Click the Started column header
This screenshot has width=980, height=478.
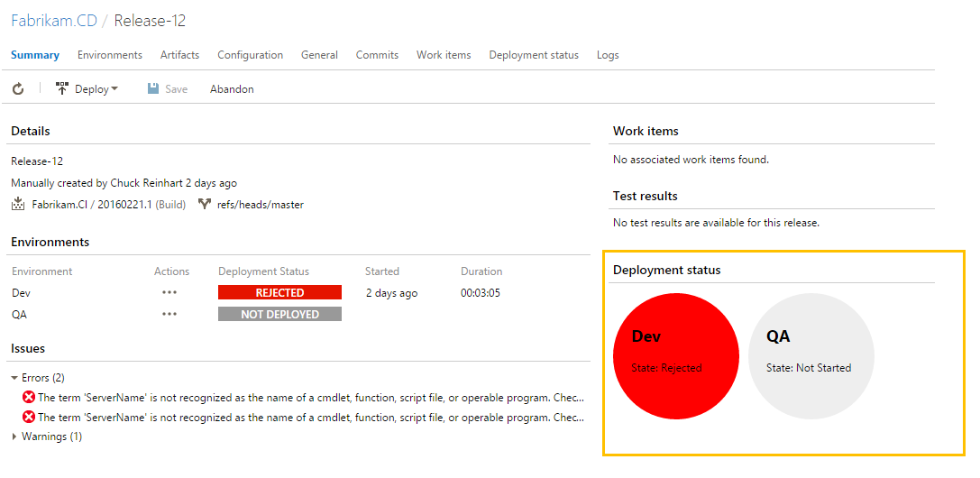tap(382, 271)
